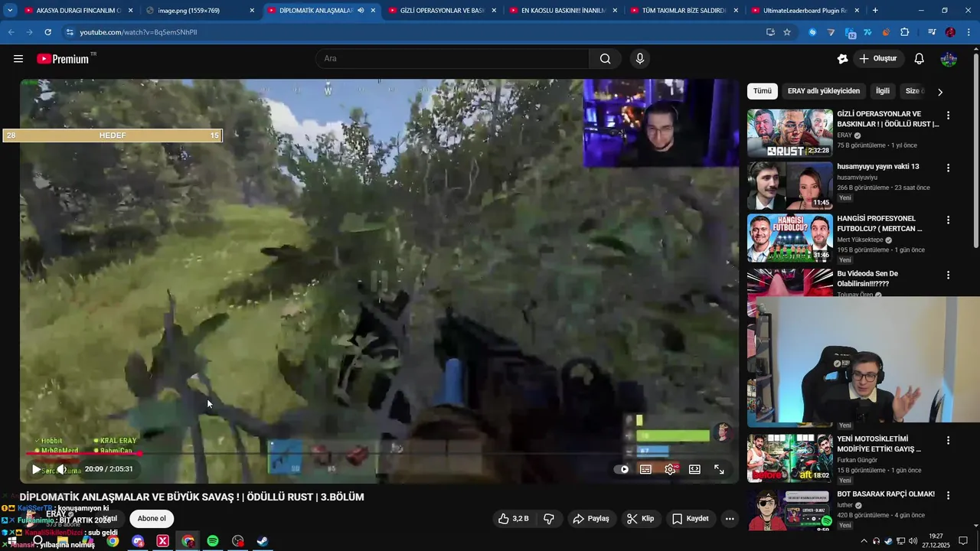Open the YouTube hamburger guide menu
Screen dimensions: 980x551
click(x=18, y=59)
